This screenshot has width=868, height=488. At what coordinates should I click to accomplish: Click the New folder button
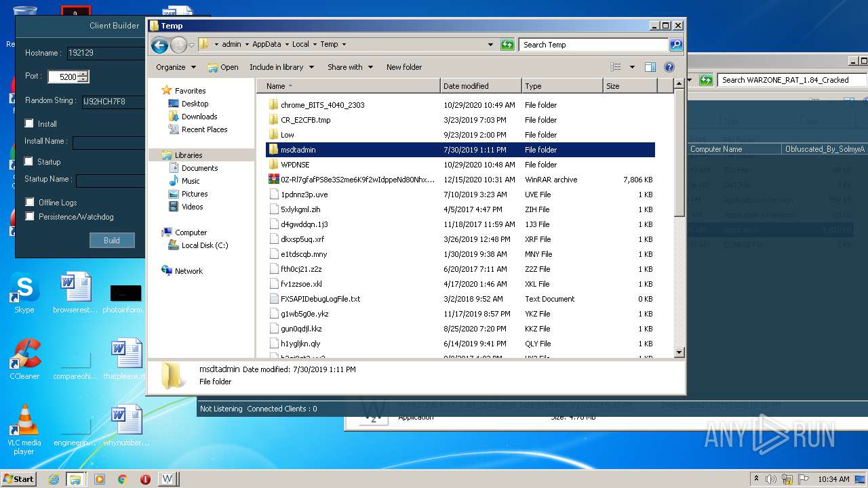pyautogui.click(x=404, y=67)
